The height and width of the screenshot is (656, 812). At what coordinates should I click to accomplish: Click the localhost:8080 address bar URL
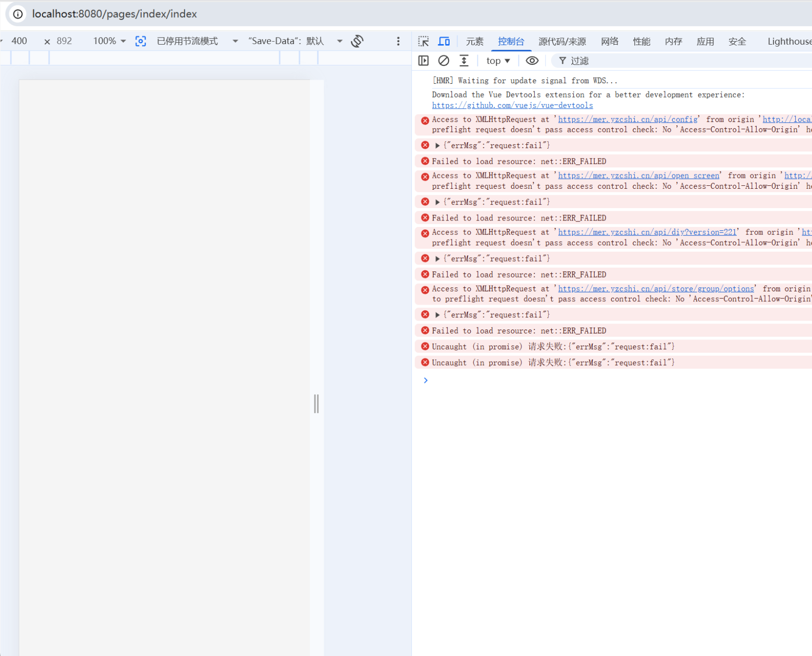coord(114,14)
